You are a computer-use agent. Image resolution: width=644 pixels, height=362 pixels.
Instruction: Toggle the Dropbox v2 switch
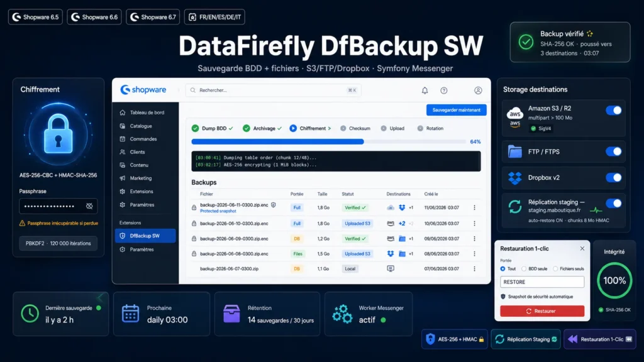click(614, 178)
